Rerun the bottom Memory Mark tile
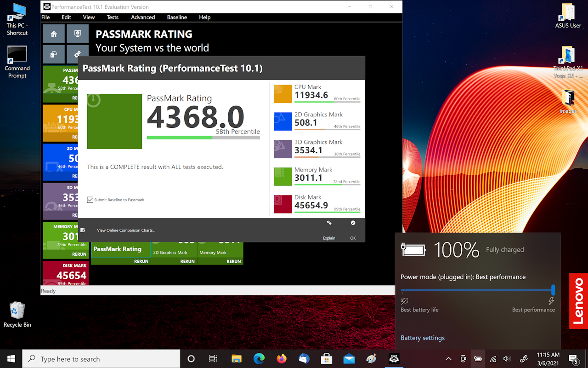 pyautogui.click(x=233, y=261)
